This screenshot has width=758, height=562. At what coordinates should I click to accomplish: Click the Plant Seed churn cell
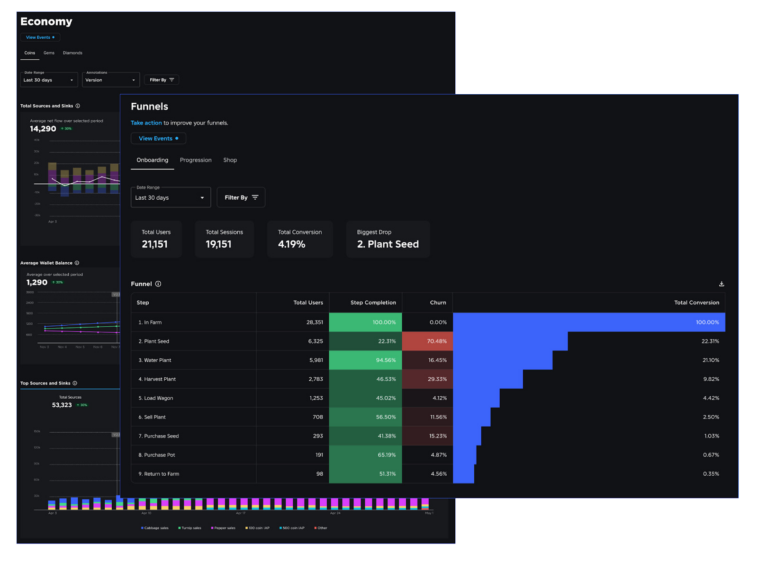[x=427, y=341]
